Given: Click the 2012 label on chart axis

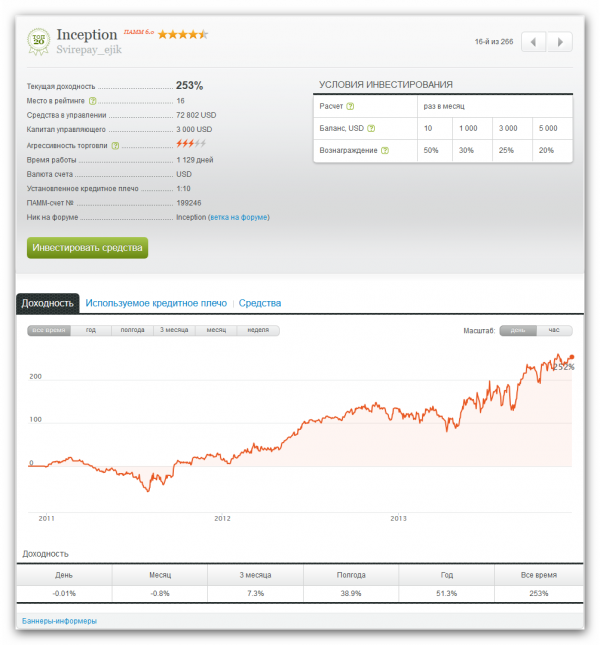Looking at the screenshot, I should [x=222, y=519].
